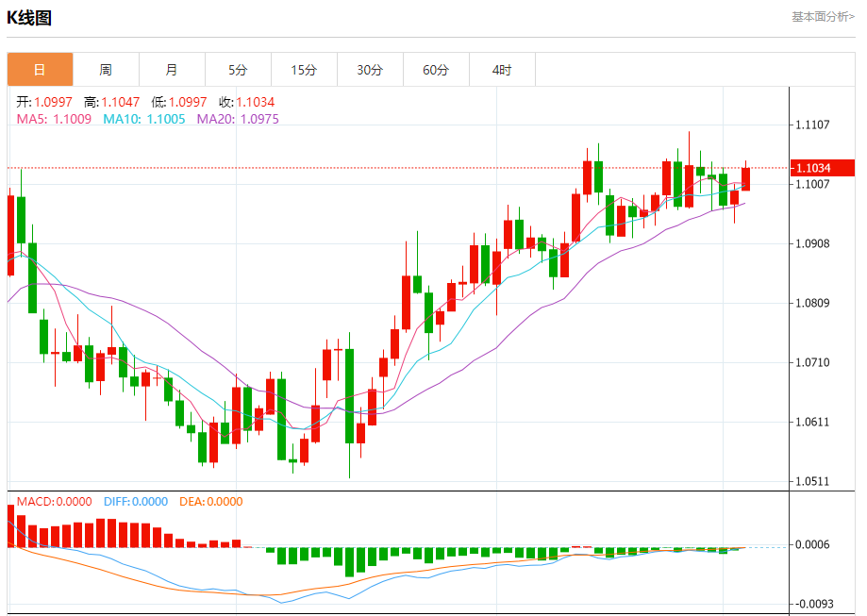Click the 1.0908 price axis label

tap(812, 243)
